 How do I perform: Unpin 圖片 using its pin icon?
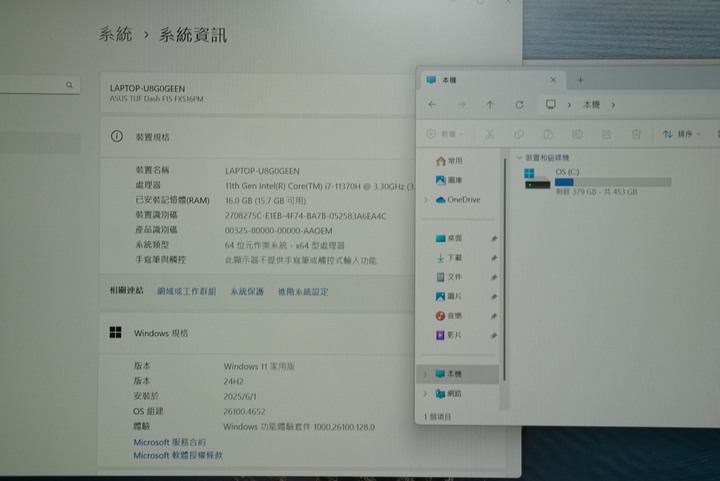(x=494, y=297)
